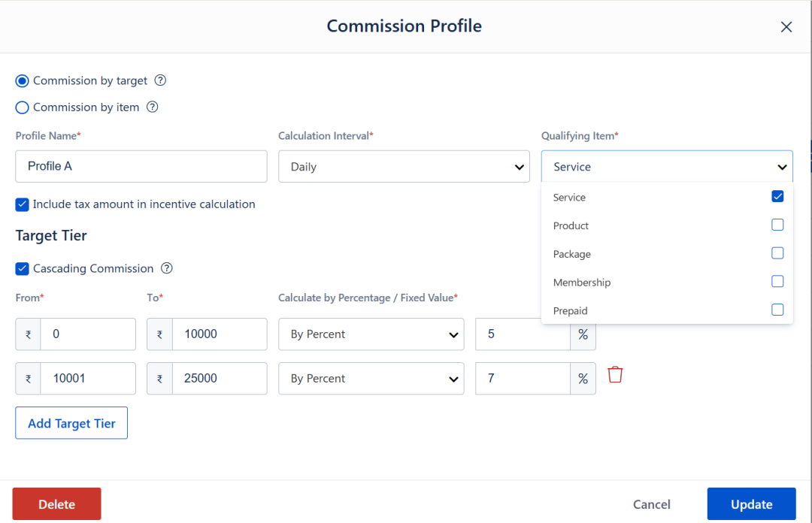Click help icon next to Commission by target
This screenshot has height=523, width=812.
(160, 80)
